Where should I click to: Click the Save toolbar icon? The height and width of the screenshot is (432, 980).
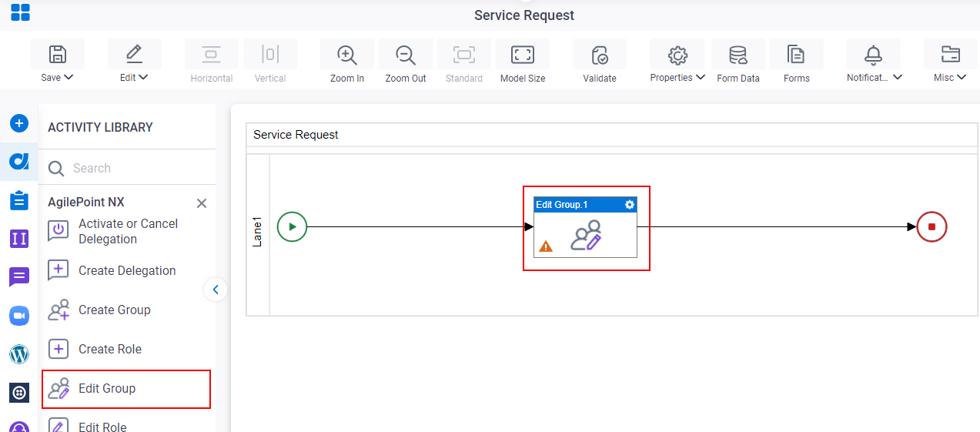click(58, 54)
